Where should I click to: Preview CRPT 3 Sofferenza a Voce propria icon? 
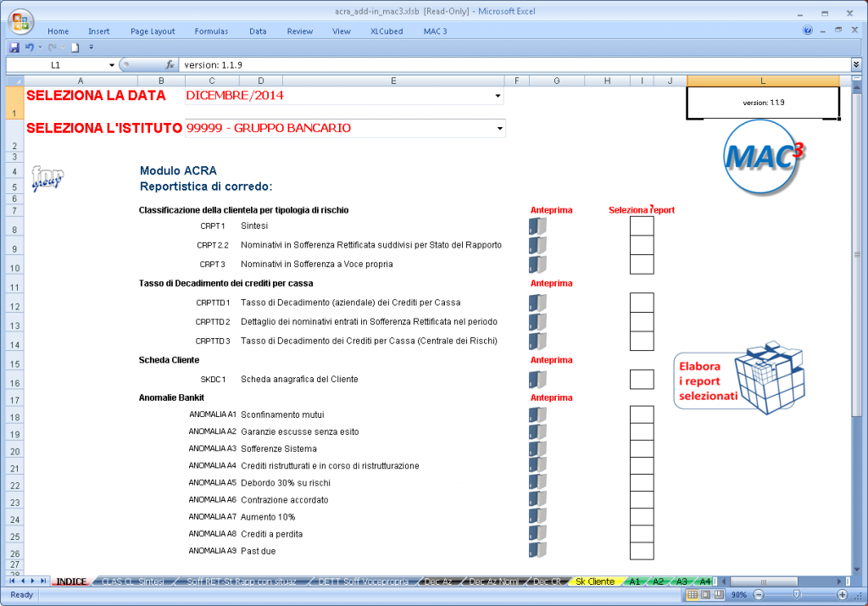pos(537,264)
